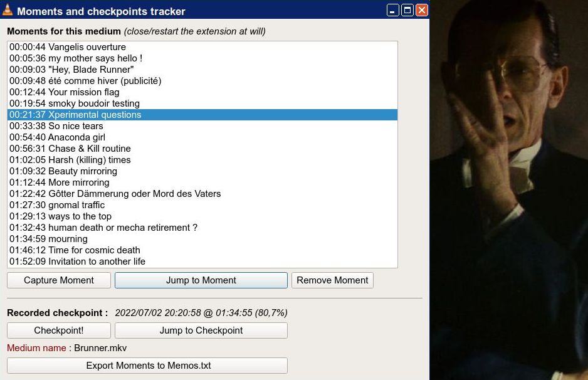Screen dimensions: 588x380
Task: Select moment "01:29:13 ways to the top"
Action: click(x=202, y=216)
